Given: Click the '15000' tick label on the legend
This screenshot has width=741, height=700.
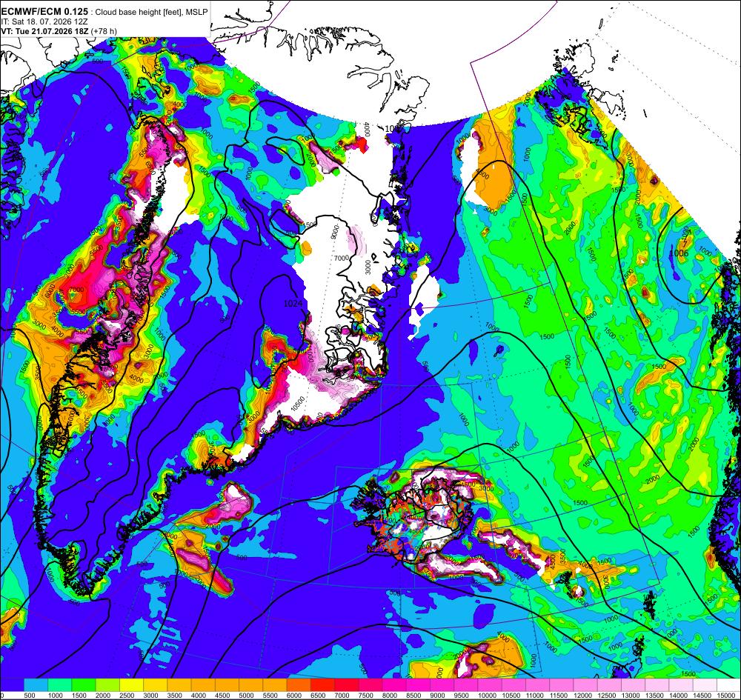Looking at the screenshot, I should pos(725,696).
